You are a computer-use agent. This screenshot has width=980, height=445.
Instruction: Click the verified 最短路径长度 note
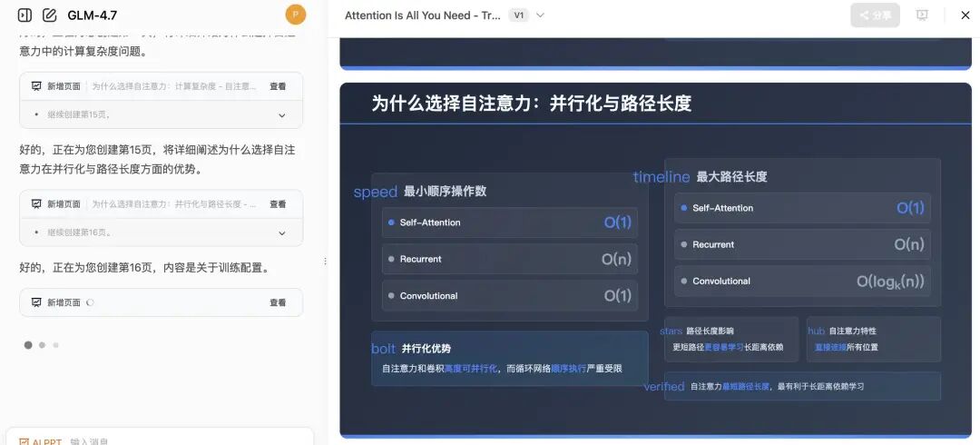pyautogui.click(x=802, y=386)
